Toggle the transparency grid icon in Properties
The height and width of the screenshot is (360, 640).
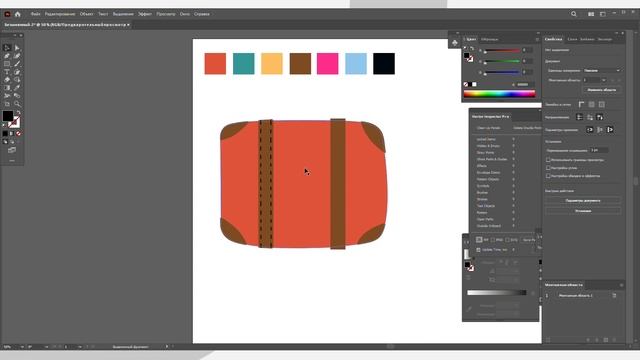tap(602, 104)
